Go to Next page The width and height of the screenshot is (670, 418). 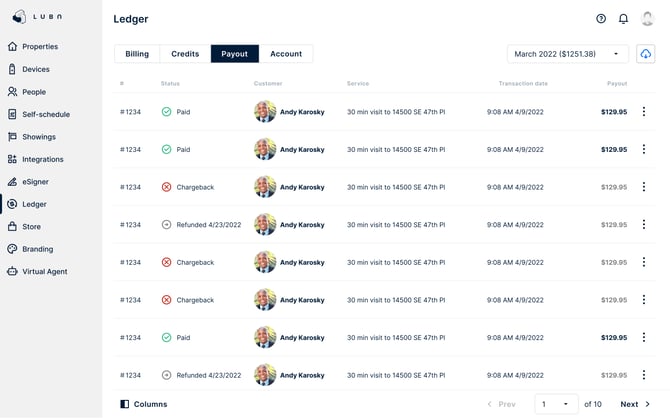635,404
